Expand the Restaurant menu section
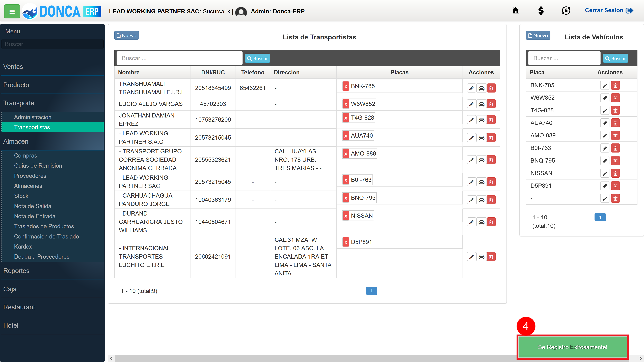 (52, 307)
